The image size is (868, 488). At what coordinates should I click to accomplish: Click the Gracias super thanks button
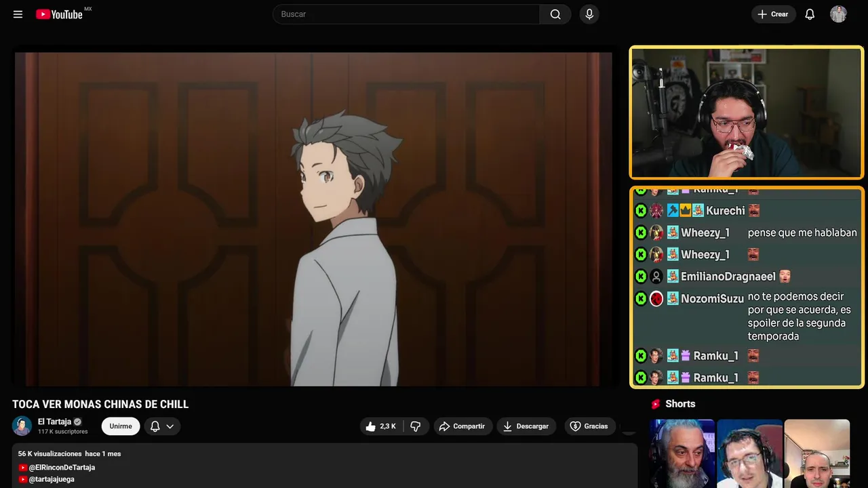click(x=589, y=426)
